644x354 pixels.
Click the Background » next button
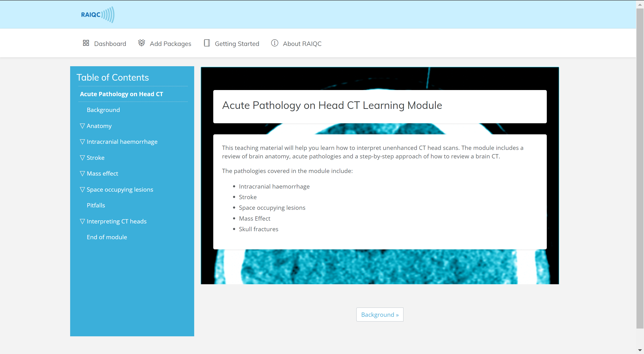(379, 314)
